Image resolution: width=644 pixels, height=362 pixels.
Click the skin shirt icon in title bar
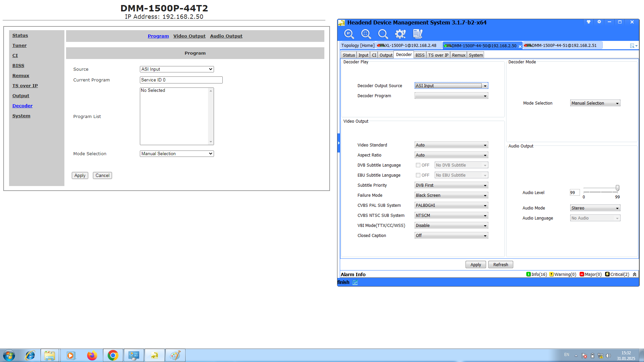click(588, 22)
